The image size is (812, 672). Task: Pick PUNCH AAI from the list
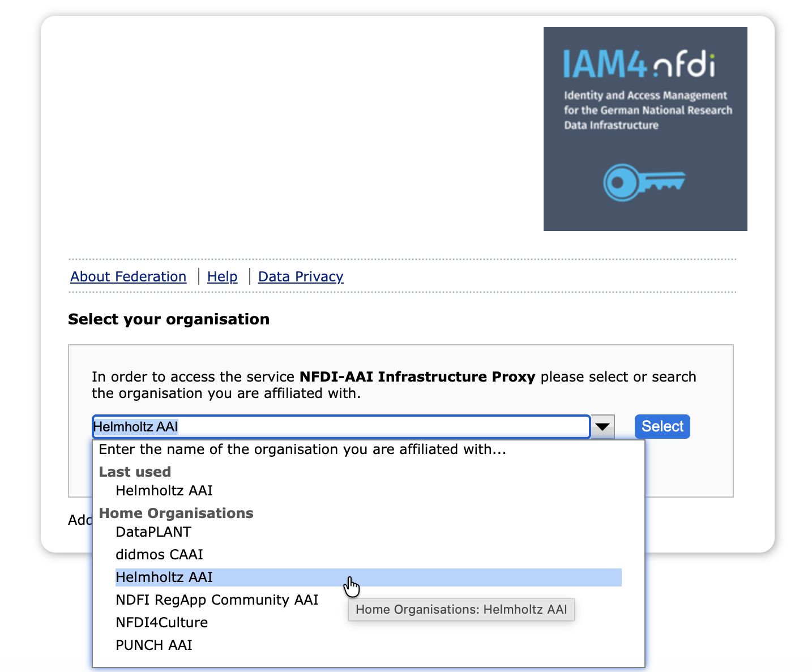[x=154, y=645]
